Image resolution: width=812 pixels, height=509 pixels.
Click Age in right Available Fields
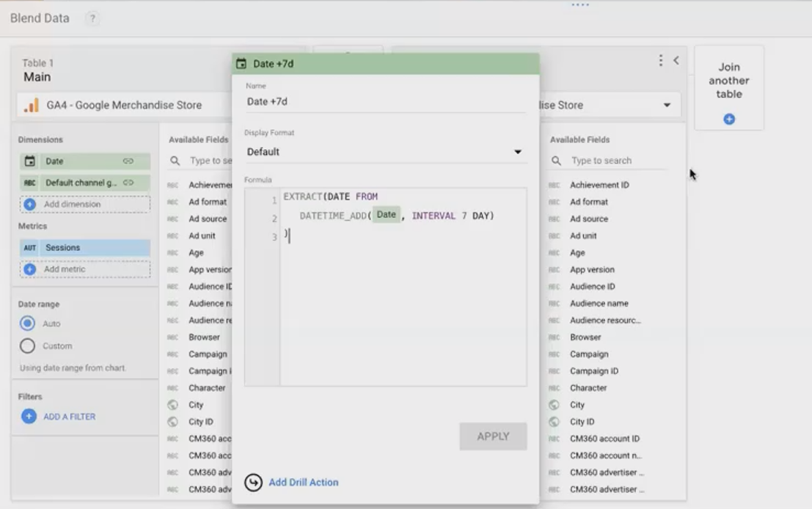(x=577, y=253)
